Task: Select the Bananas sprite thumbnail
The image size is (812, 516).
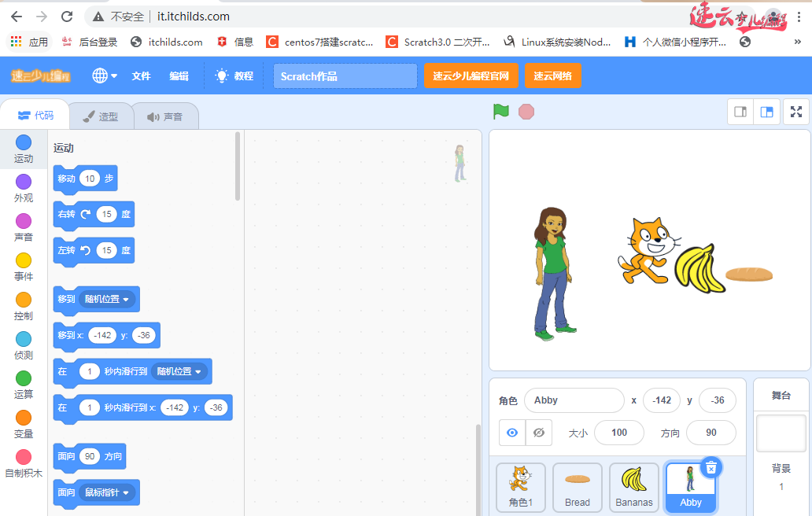Action: tap(634, 487)
